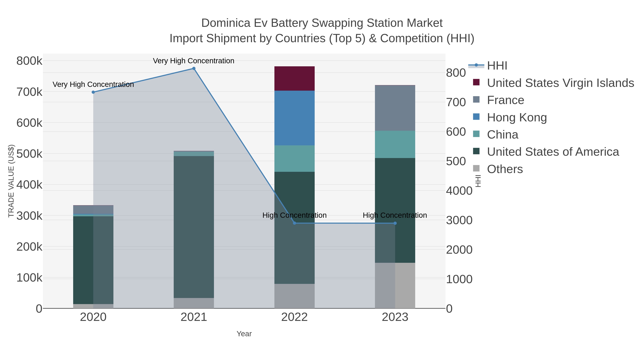The image size is (644, 362).
Task: Select the maroon Virgin Islands segment in 2022 bar
Action: (x=294, y=78)
